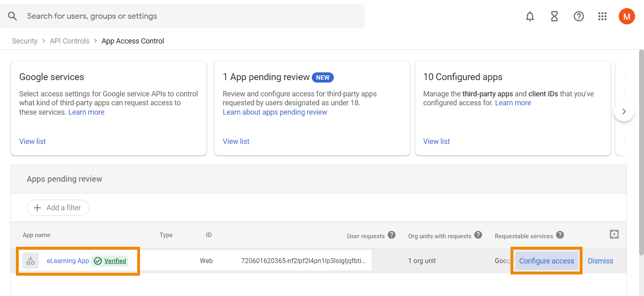This screenshot has width=644, height=296.
Task: Open View list under Configured apps
Action: coord(436,141)
